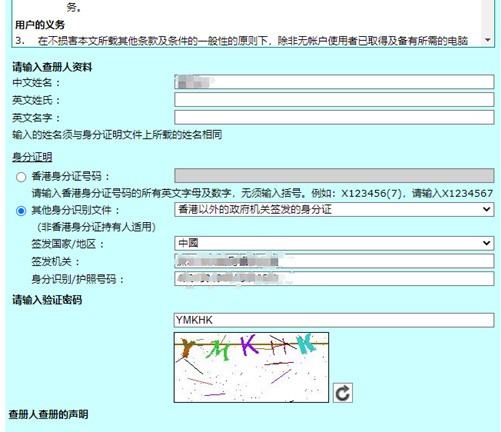The height and width of the screenshot is (432, 501).
Task: Click the 请输入查册人资料 heading
Action: tap(52, 67)
